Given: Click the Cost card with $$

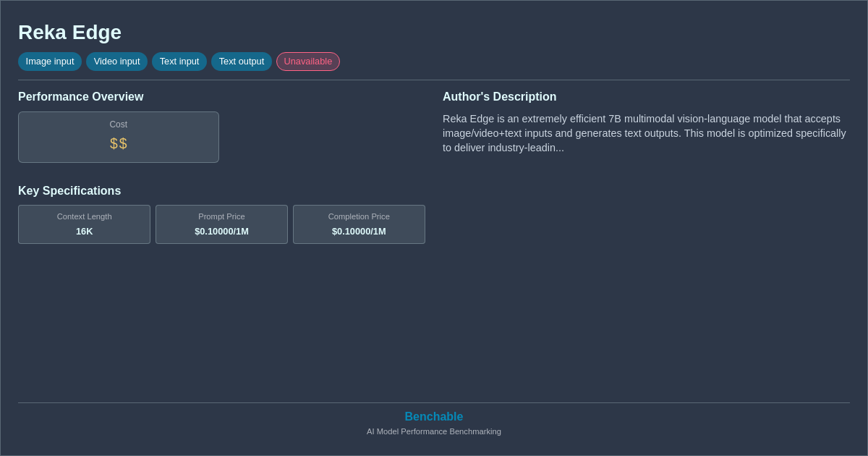Looking at the screenshot, I should tap(119, 137).
